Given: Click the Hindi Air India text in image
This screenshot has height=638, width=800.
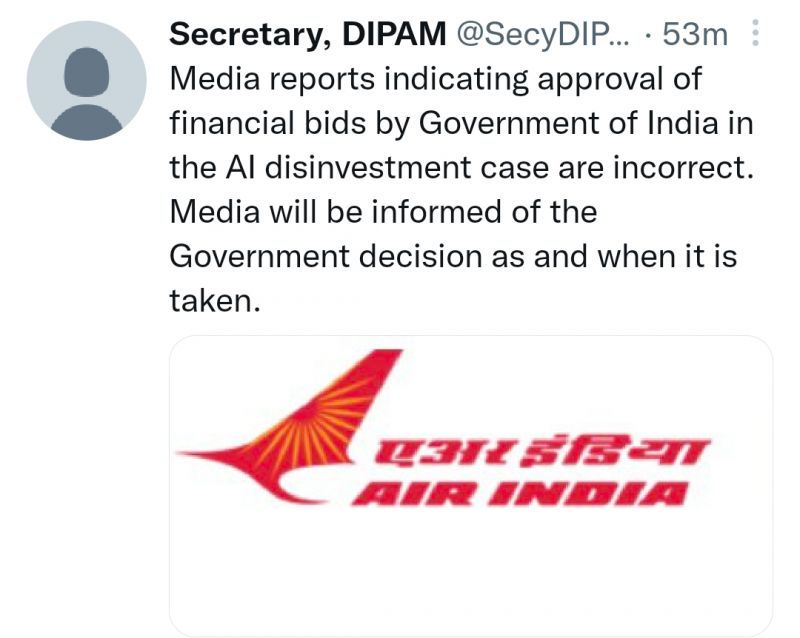Looking at the screenshot, I should point(542,451).
